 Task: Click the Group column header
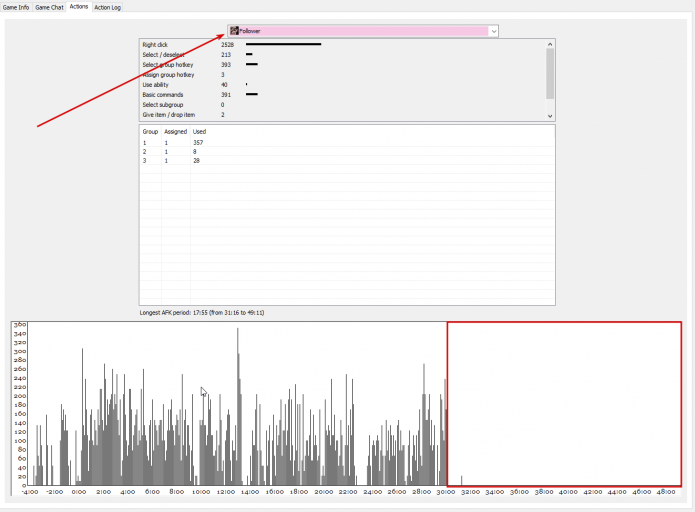click(151, 132)
